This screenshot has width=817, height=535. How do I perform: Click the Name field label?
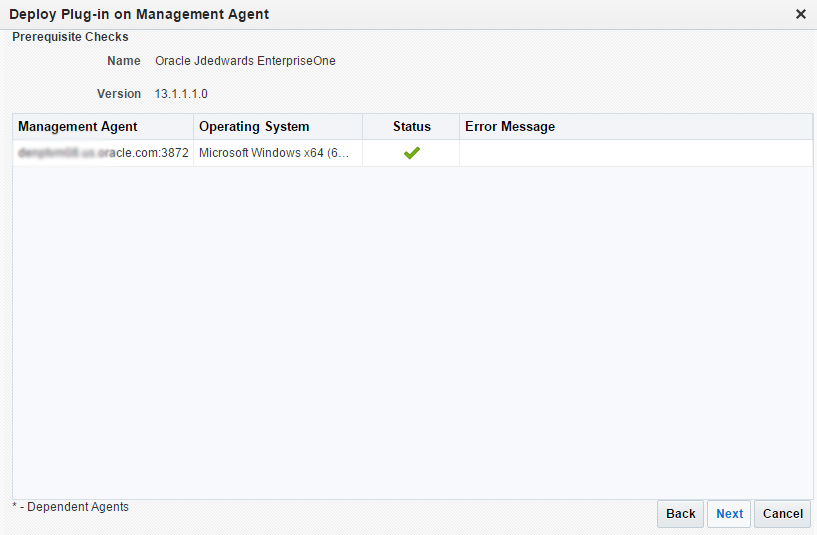(124, 61)
